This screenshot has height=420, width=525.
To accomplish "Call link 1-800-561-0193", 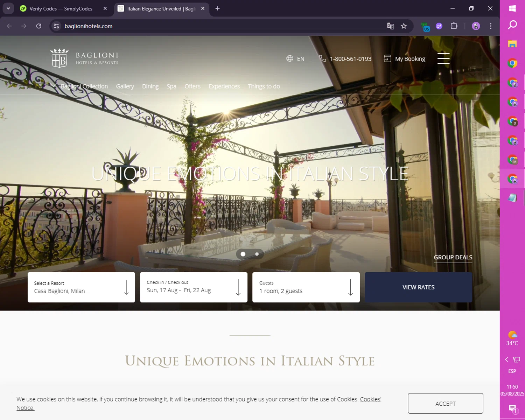I will (350, 59).
